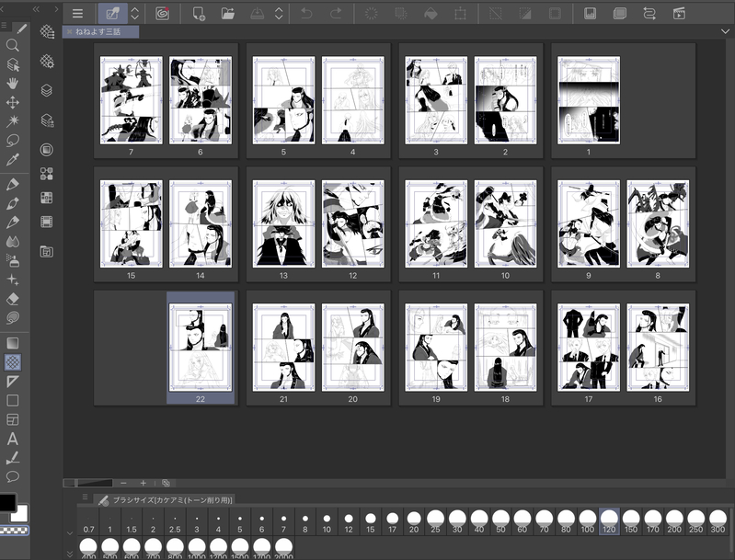
Task: Select the Lasso selection tool
Action: point(13,140)
